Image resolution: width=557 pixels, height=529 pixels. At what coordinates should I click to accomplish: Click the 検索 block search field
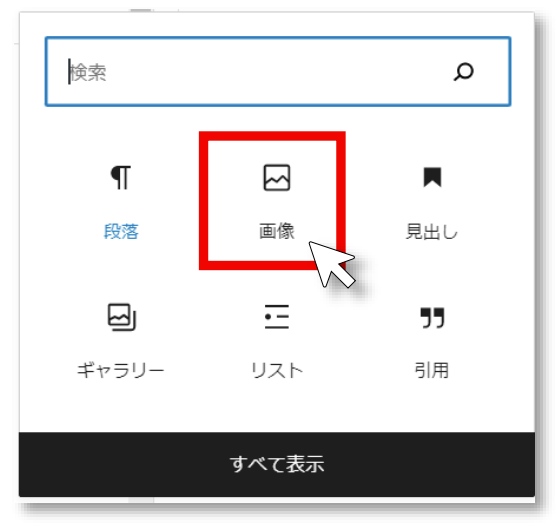click(278, 71)
